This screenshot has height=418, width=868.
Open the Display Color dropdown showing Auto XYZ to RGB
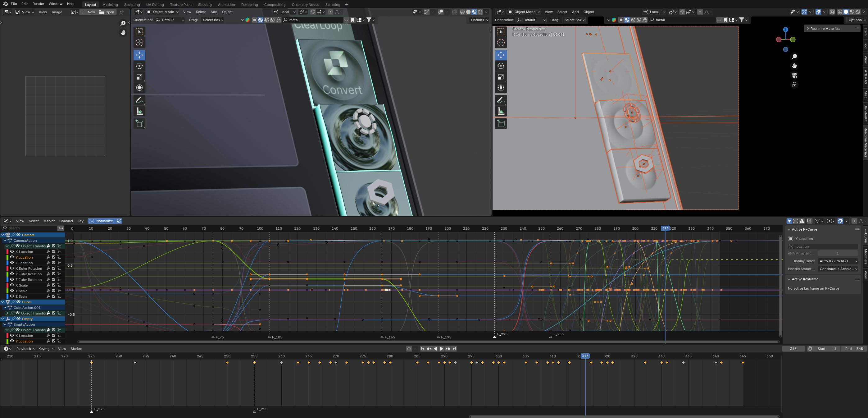(x=838, y=261)
